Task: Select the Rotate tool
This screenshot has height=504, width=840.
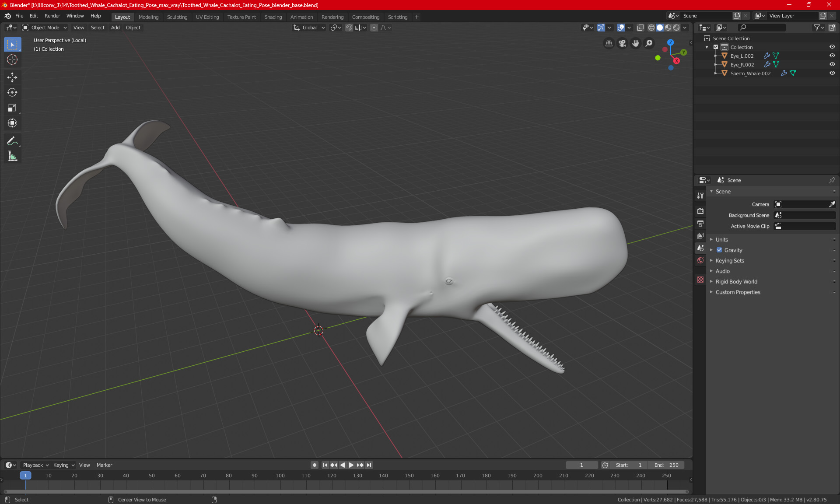Action: point(12,92)
